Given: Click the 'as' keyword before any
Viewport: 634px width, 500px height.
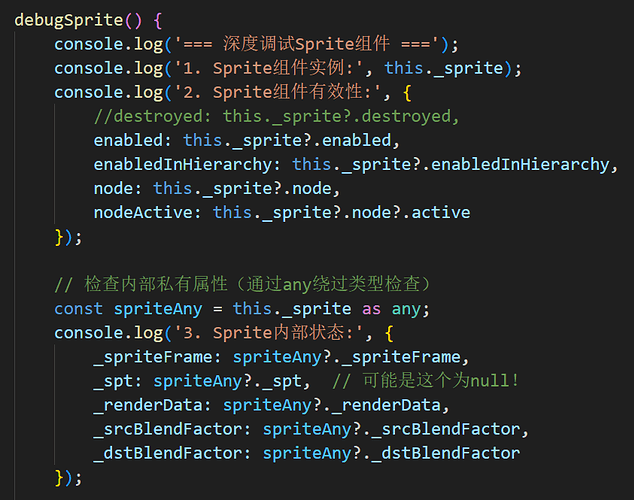Looking at the screenshot, I should (x=371, y=309).
